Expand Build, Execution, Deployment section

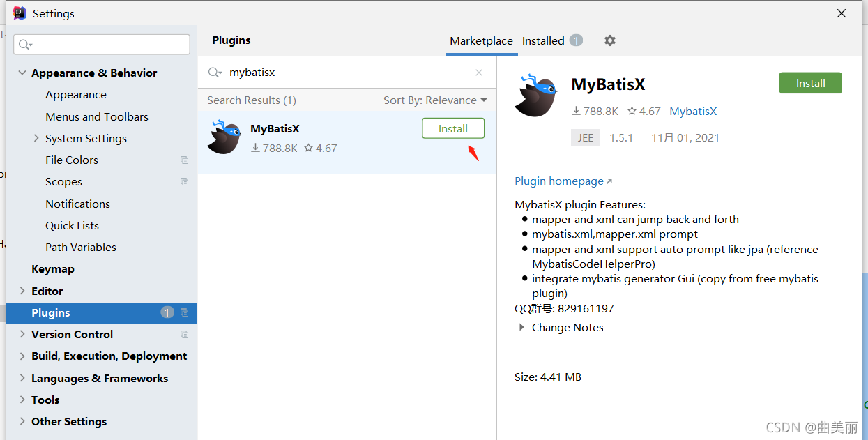pos(22,356)
